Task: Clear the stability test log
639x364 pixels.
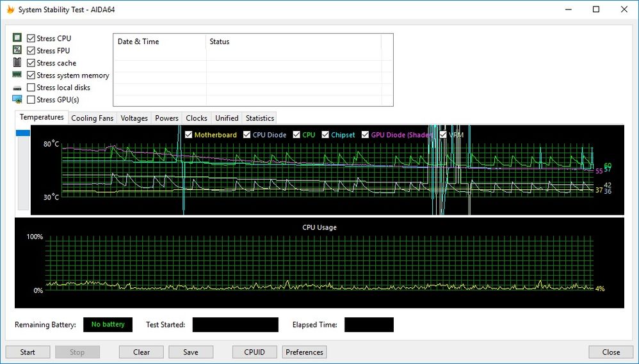Action: point(142,352)
